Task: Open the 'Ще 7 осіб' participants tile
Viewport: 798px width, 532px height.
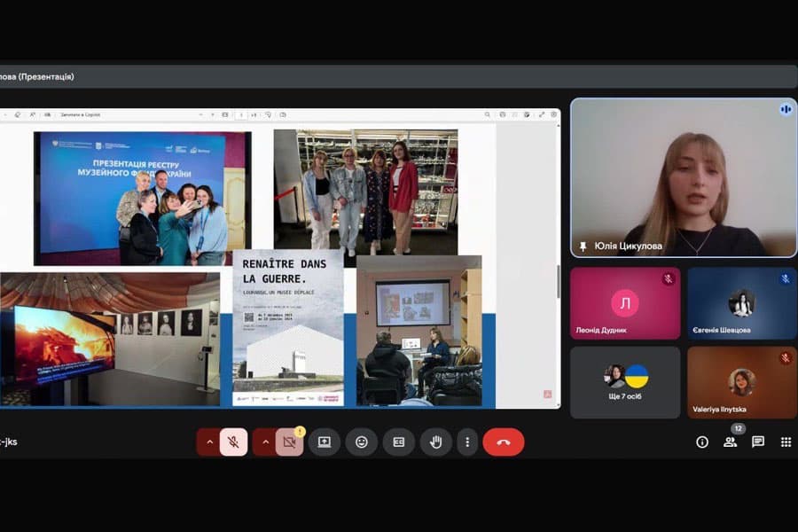Action: (625, 382)
